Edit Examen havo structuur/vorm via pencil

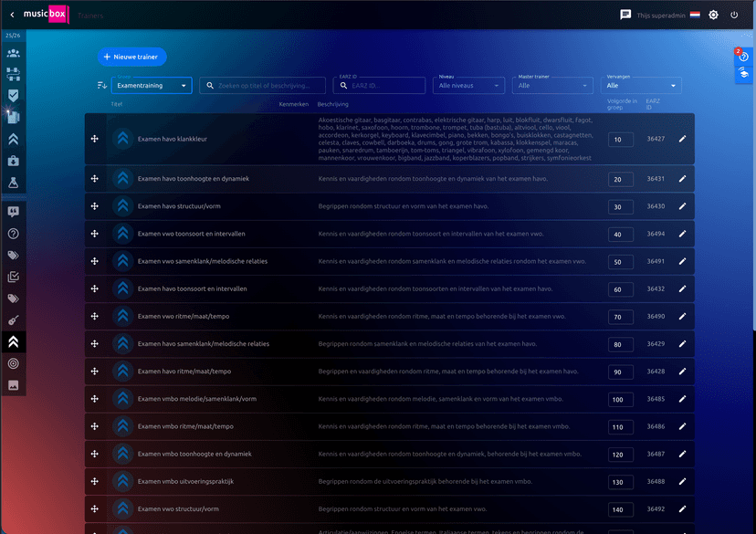click(x=682, y=206)
